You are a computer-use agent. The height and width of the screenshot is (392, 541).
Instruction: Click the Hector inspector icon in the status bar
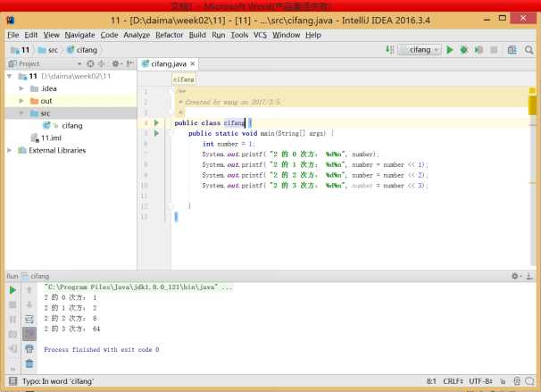click(517, 381)
